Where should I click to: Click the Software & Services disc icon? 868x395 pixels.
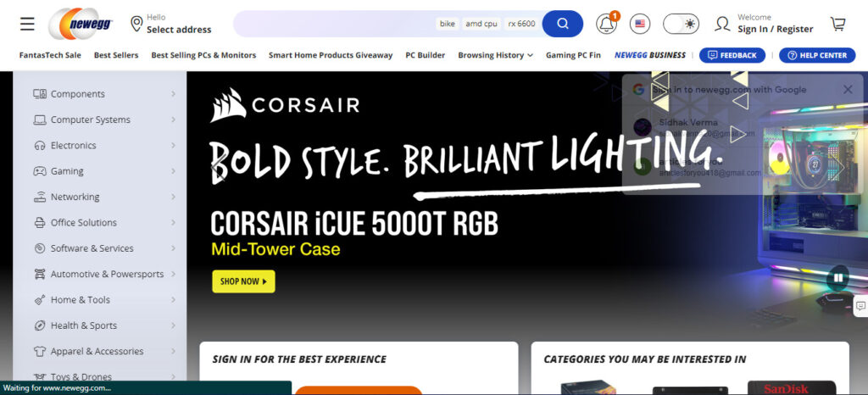click(x=40, y=248)
